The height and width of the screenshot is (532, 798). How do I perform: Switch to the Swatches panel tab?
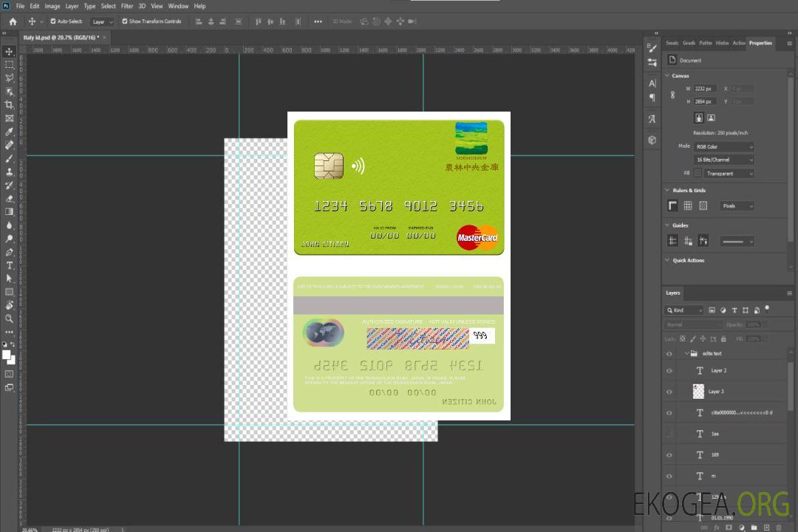coord(672,43)
